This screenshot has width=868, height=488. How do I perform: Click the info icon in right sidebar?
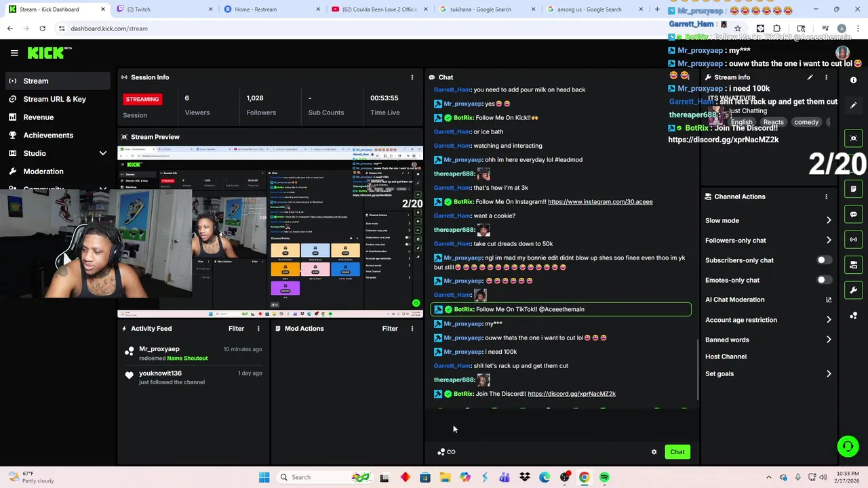(x=853, y=80)
